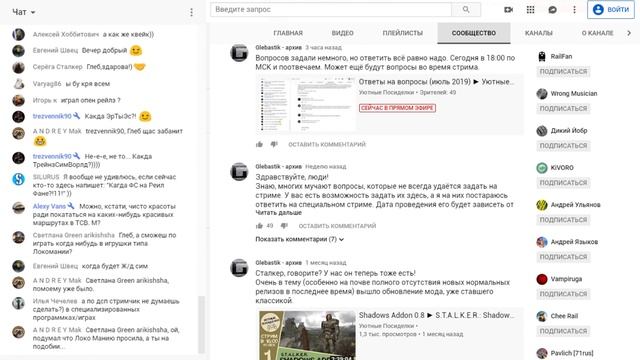The width and height of the screenshot is (640, 360).
Task: Focus the Введите запрос search field
Action: click(x=331, y=9)
